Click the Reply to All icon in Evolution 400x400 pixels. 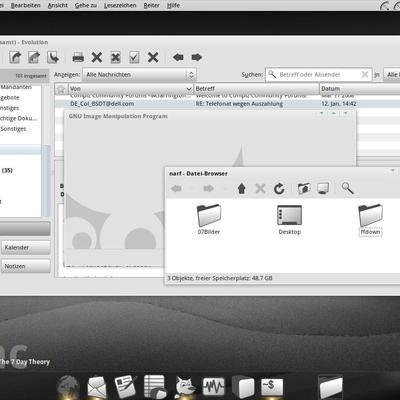(34, 57)
